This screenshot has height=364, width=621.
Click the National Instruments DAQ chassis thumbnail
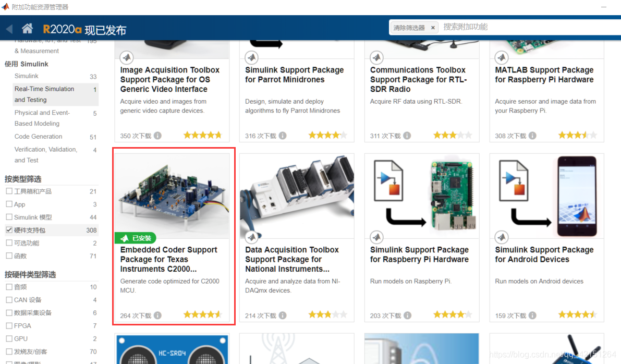tap(297, 196)
